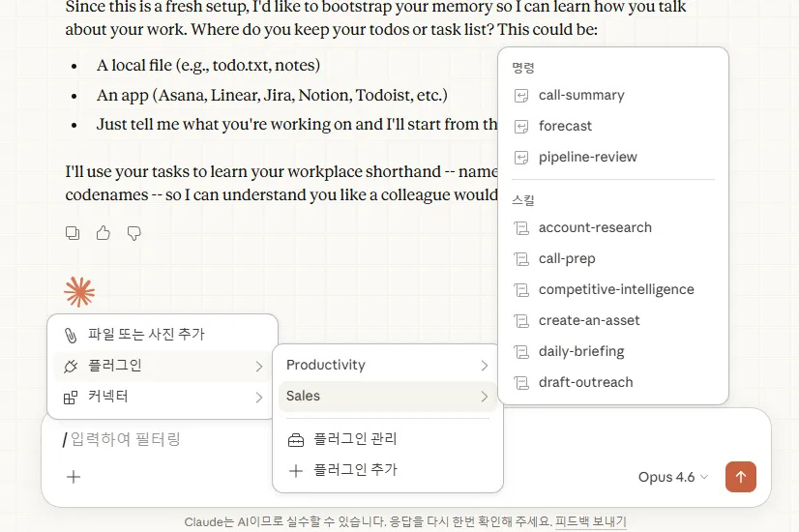Click the skill icon beside daily-briefing

point(521,352)
